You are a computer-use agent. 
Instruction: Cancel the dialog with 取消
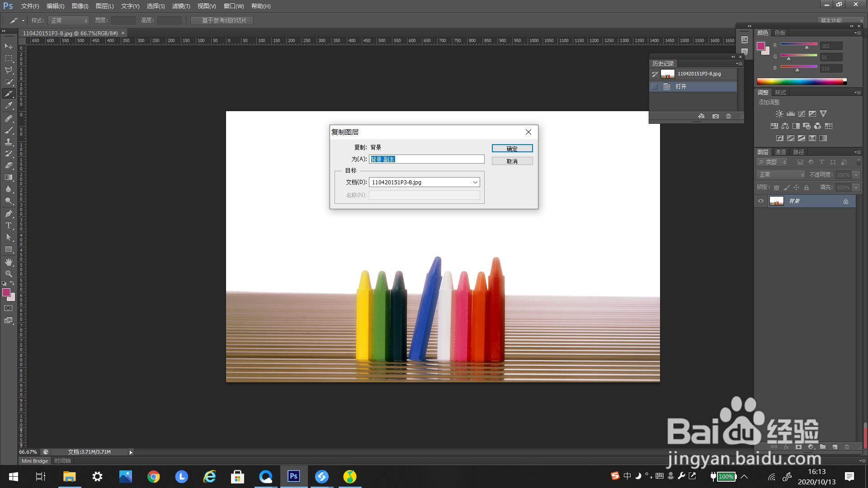click(512, 161)
